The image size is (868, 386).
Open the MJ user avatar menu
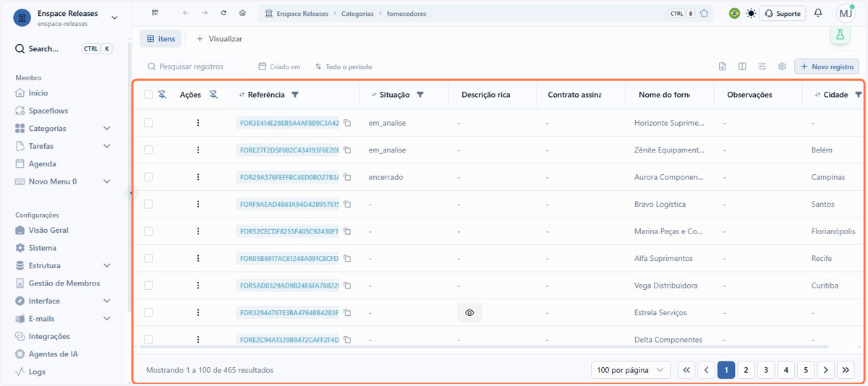[x=846, y=13]
